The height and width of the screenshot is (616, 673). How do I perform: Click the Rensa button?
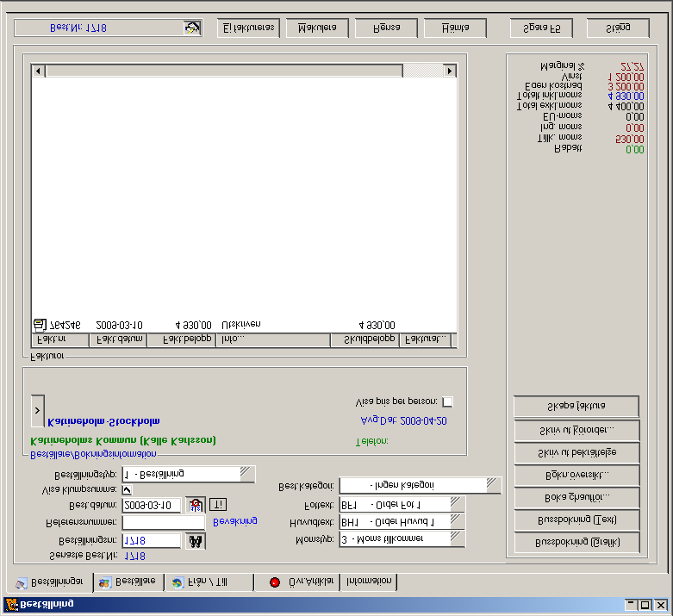point(386,28)
